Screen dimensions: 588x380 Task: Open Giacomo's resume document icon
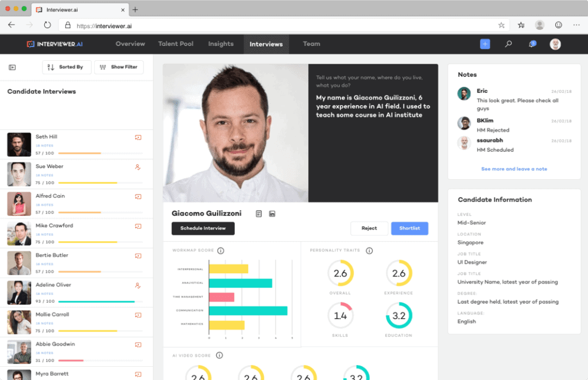click(258, 213)
